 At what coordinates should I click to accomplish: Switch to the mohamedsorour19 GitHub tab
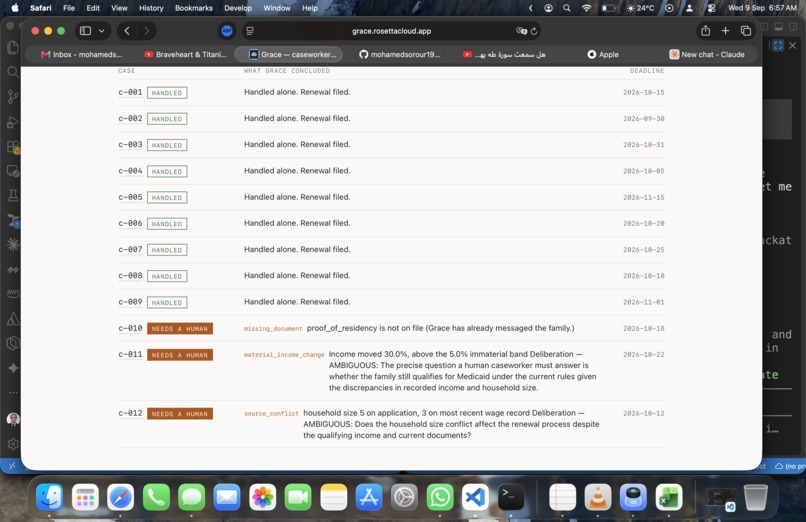pyautogui.click(x=399, y=54)
